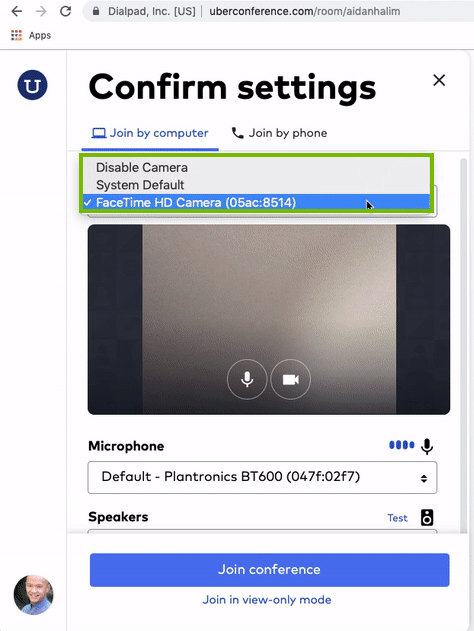Viewport: 474px width, 631px height.
Task: Click the speaker icon next to Test
Action: tap(427, 518)
